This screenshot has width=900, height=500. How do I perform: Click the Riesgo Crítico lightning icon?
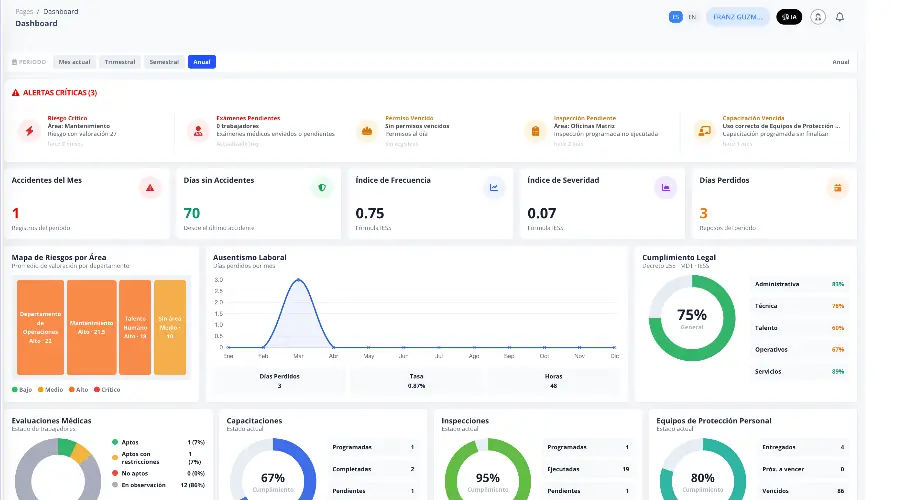[x=29, y=131]
